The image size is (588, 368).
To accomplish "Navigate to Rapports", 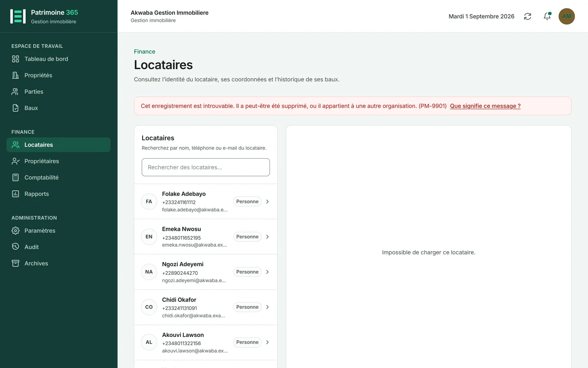I will click(x=58, y=194).
